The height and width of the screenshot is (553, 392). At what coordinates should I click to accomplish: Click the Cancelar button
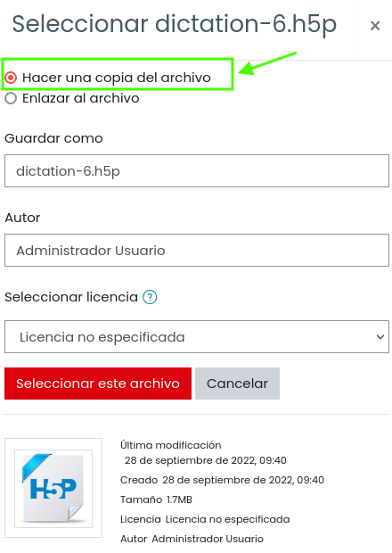point(237,384)
